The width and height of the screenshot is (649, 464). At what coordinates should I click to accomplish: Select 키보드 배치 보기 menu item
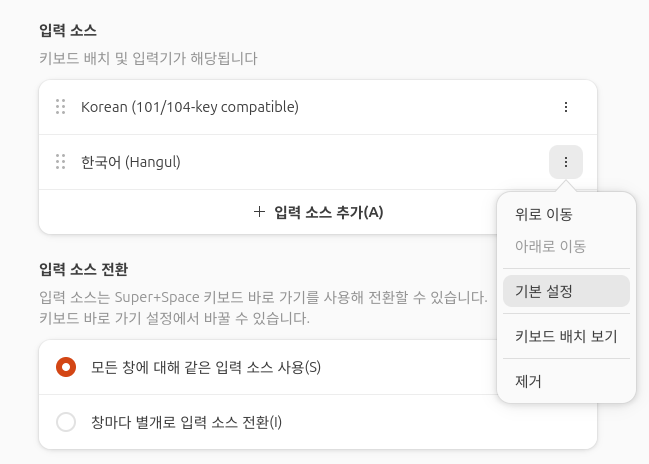(x=566, y=336)
